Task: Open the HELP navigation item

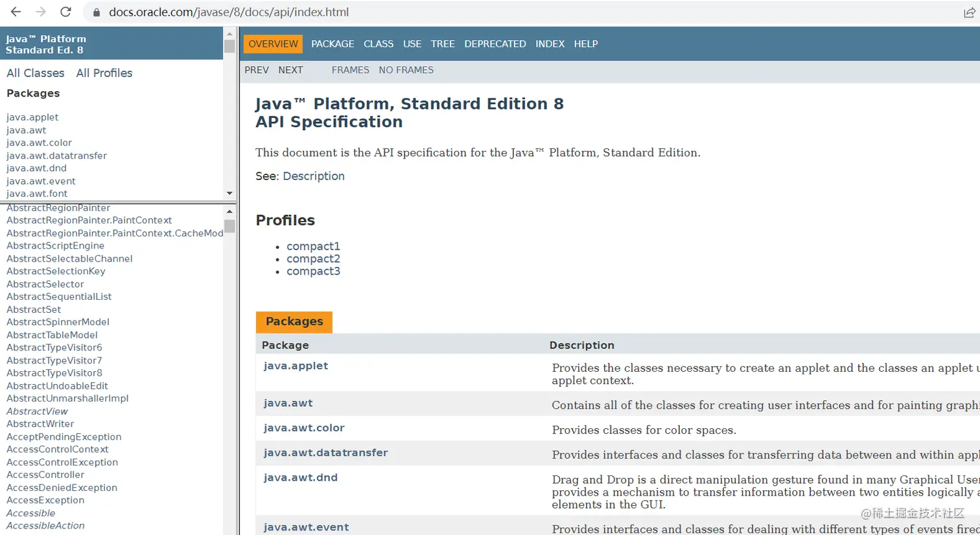Action: [x=586, y=44]
